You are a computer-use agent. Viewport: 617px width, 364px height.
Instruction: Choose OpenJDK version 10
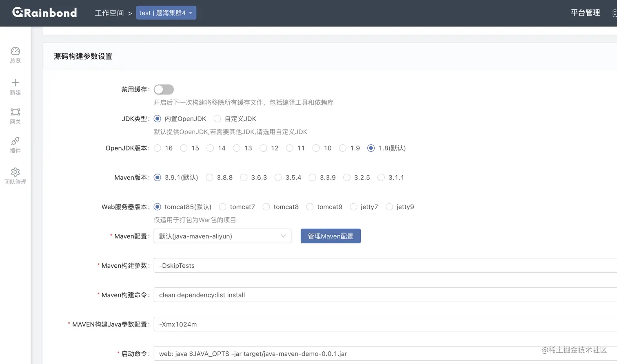[x=316, y=148]
